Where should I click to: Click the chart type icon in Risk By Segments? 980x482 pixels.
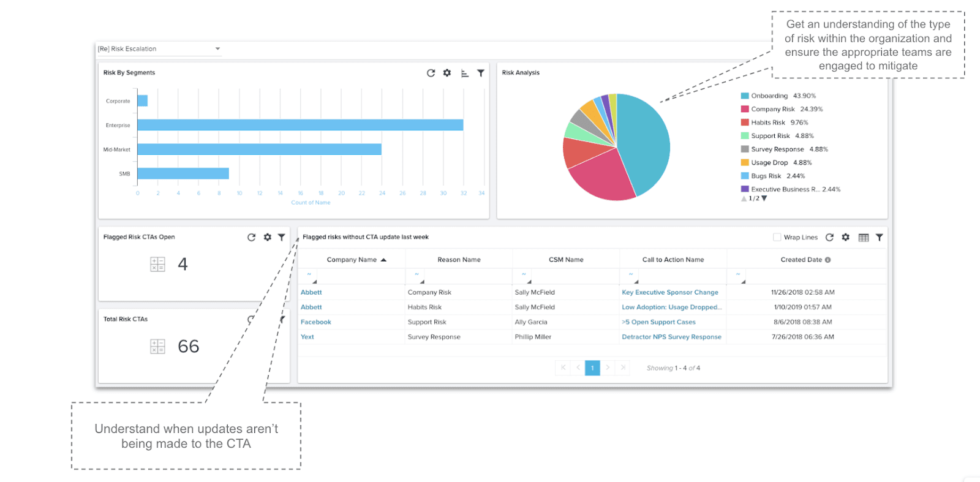[464, 73]
